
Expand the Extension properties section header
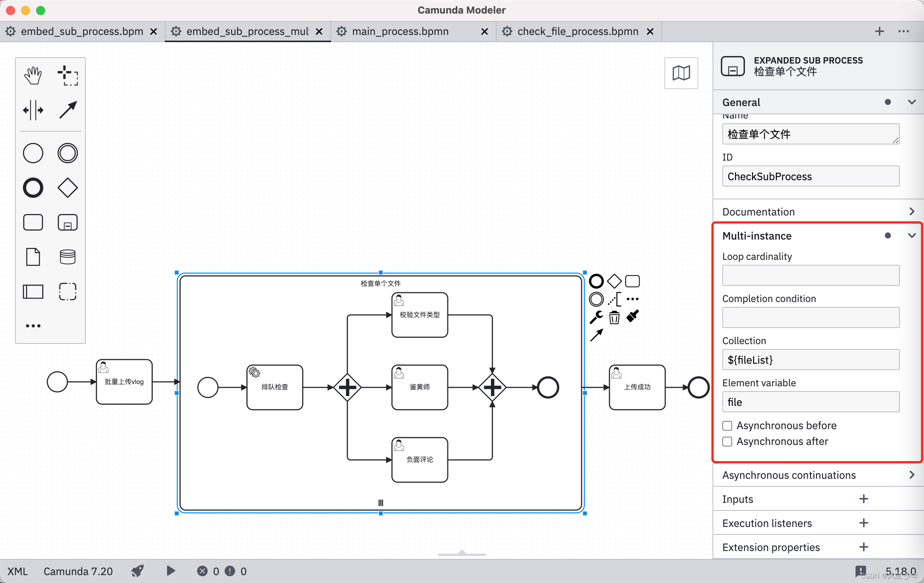coord(771,547)
